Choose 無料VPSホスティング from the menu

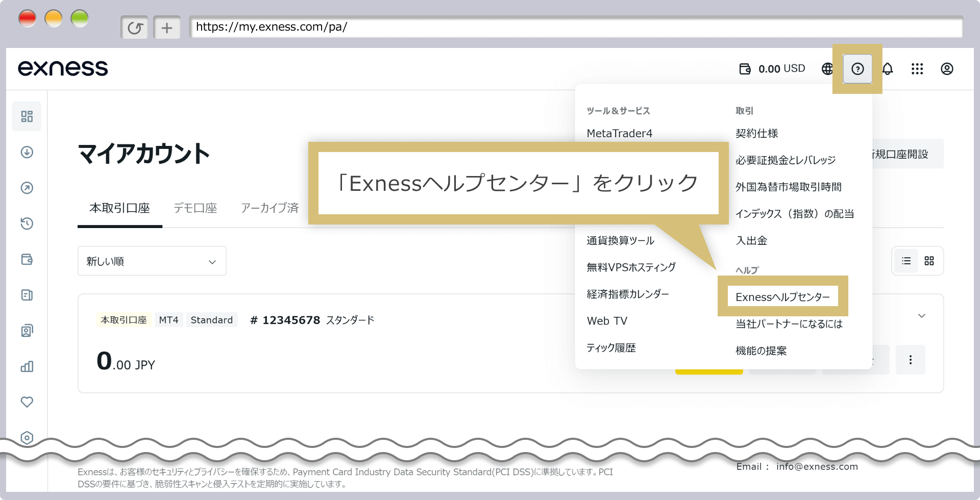tap(631, 267)
